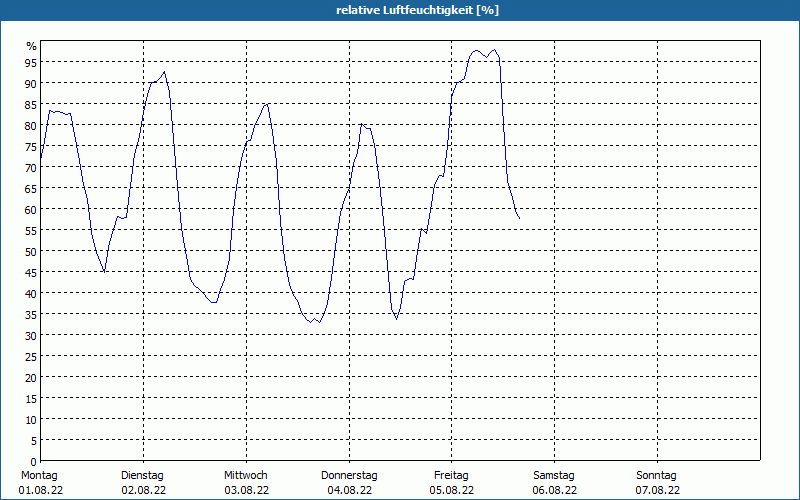Click the date 07.08.22 on the axis
This screenshot has width=800, height=500.
pyautogui.click(x=656, y=490)
